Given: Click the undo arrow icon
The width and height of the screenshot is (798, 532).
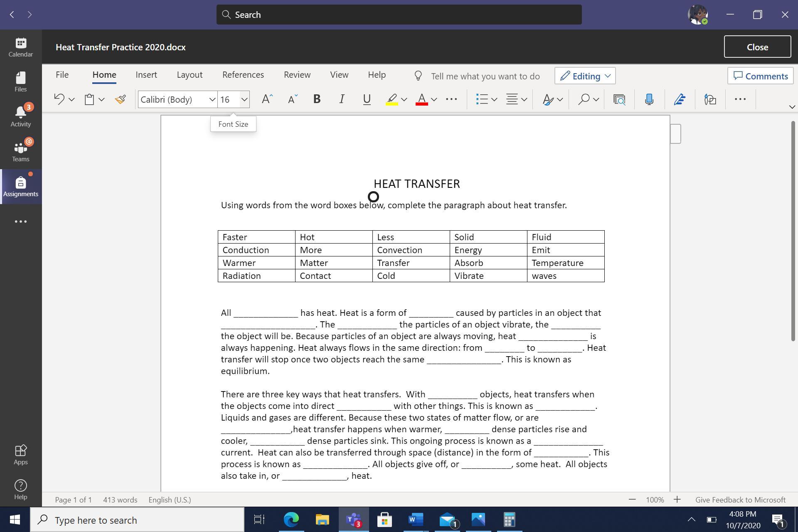Looking at the screenshot, I should click(x=59, y=99).
